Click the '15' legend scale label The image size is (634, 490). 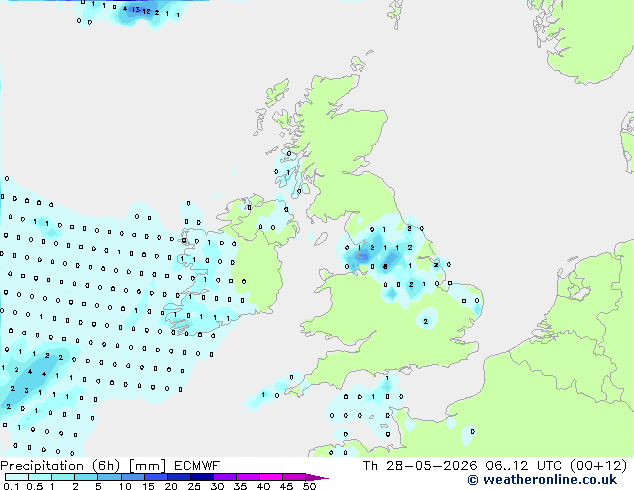pyautogui.click(x=148, y=486)
